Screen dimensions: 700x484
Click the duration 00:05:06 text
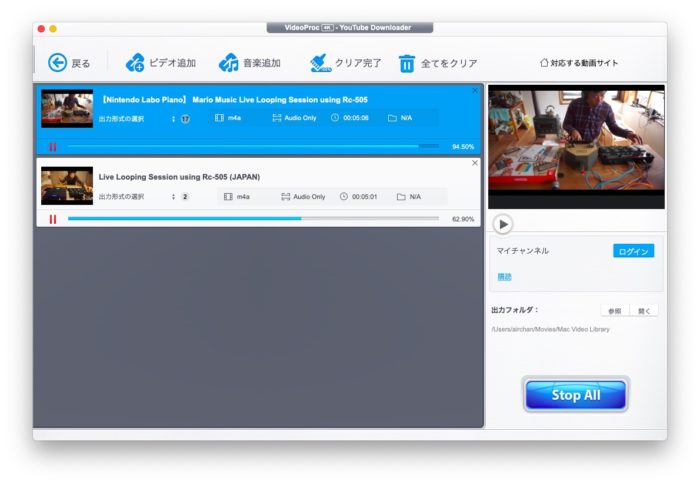356,118
